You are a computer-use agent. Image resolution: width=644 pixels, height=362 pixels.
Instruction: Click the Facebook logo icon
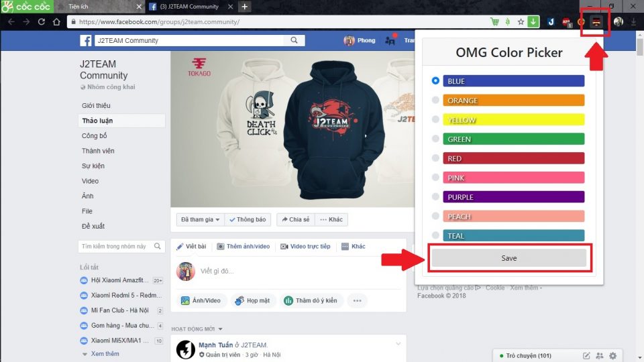(x=85, y=40)
